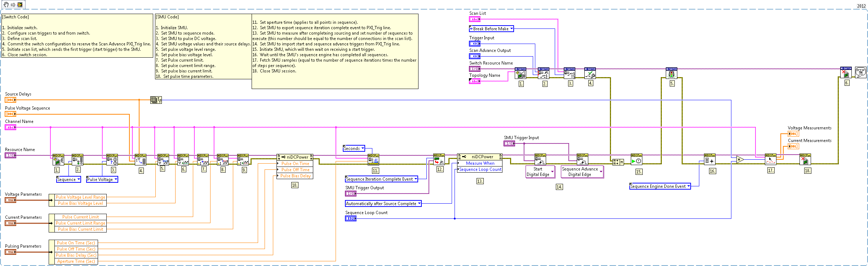
Task: Click Pulse Voltage Level Range unbundle element
Action: pyautogui.click(x=80, y=197)
